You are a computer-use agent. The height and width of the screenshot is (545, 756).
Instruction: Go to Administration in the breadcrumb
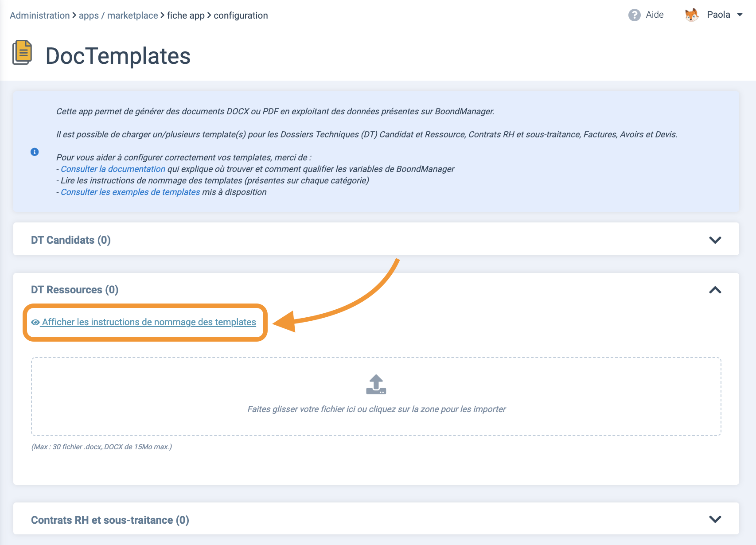[x=39, y=16]
